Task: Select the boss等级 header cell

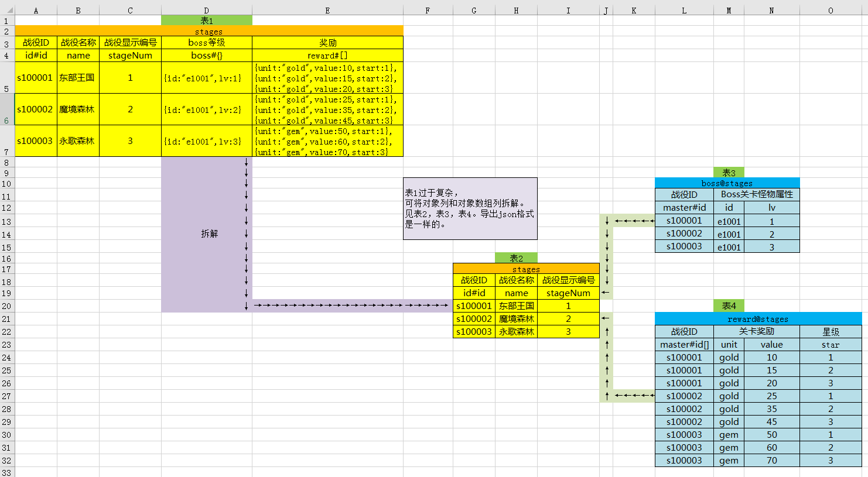Action: click(207, 42)
